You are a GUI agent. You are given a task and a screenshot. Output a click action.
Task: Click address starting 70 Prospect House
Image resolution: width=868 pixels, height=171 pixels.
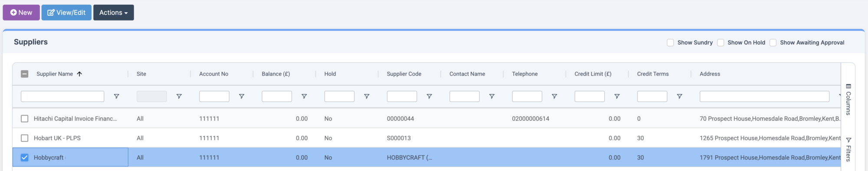[770, 118]
